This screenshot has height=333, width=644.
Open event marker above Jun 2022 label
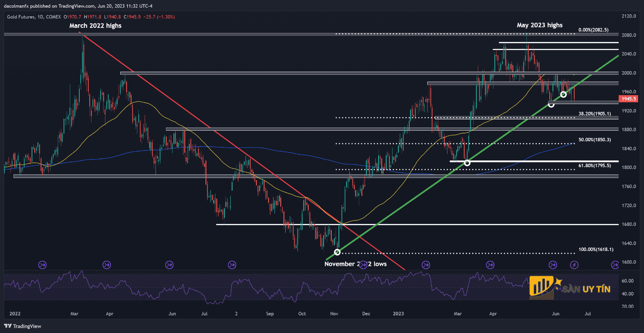(169, 265)
